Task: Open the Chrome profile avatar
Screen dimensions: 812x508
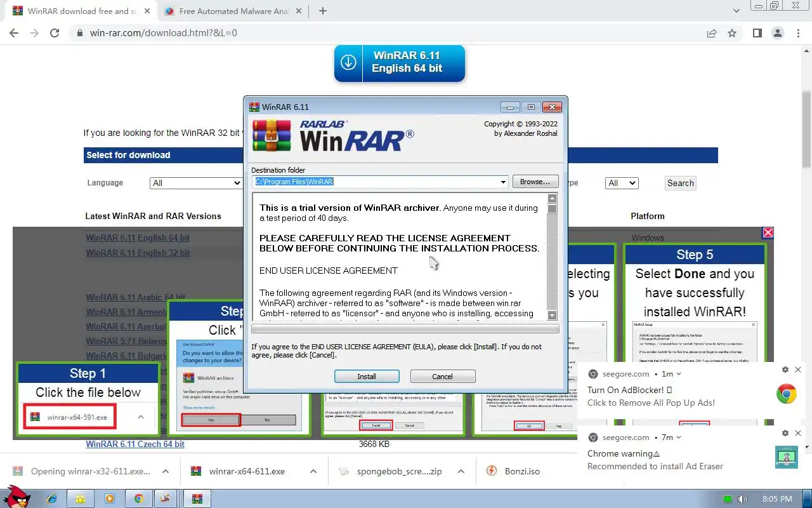Action: click(x=777, y=33)
